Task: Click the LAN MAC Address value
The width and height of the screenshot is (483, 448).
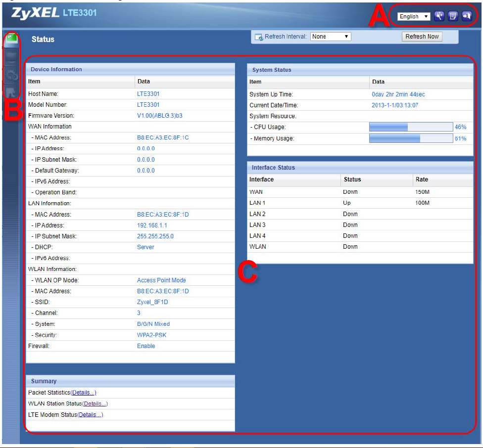Action: (x=163, y=215)
